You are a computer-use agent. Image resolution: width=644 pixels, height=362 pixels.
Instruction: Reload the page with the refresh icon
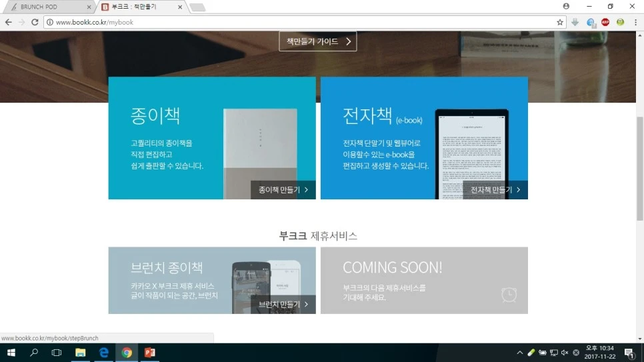tap(35, 22)
